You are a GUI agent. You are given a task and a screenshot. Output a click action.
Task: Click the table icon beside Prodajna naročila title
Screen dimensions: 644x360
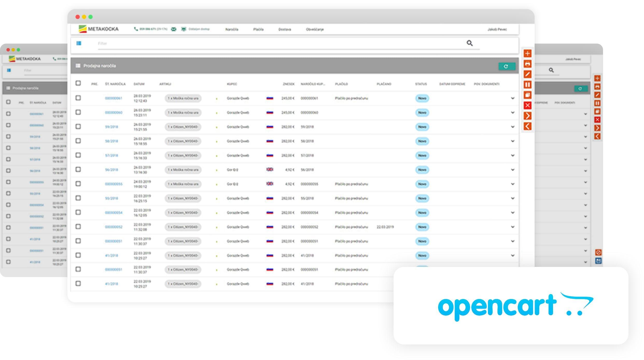[x=78, y=66]
